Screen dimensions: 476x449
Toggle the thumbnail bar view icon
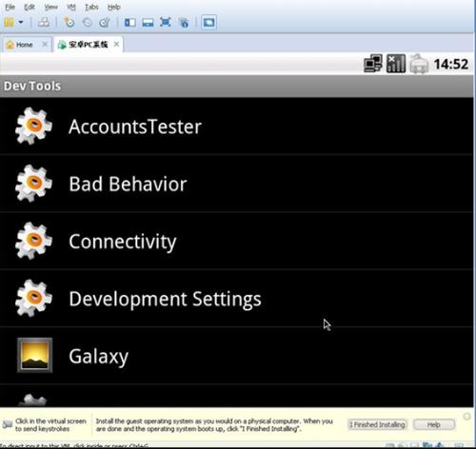[148, 23]
